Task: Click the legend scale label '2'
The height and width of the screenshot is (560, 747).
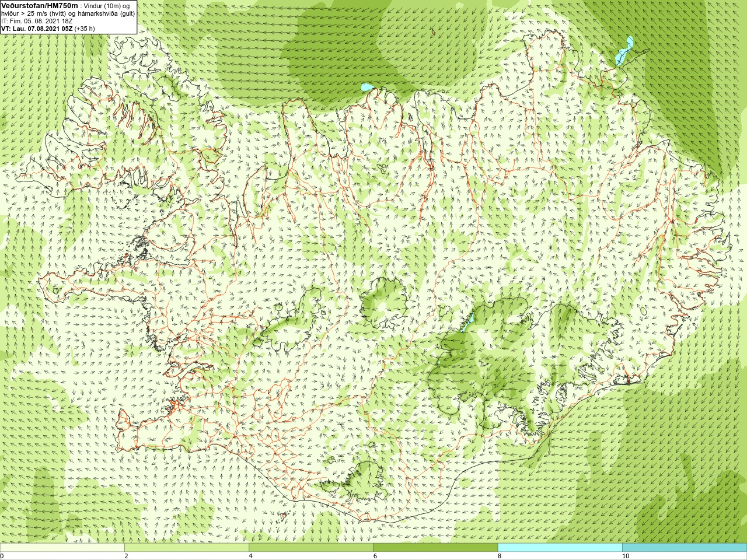Action: [126, 556]
